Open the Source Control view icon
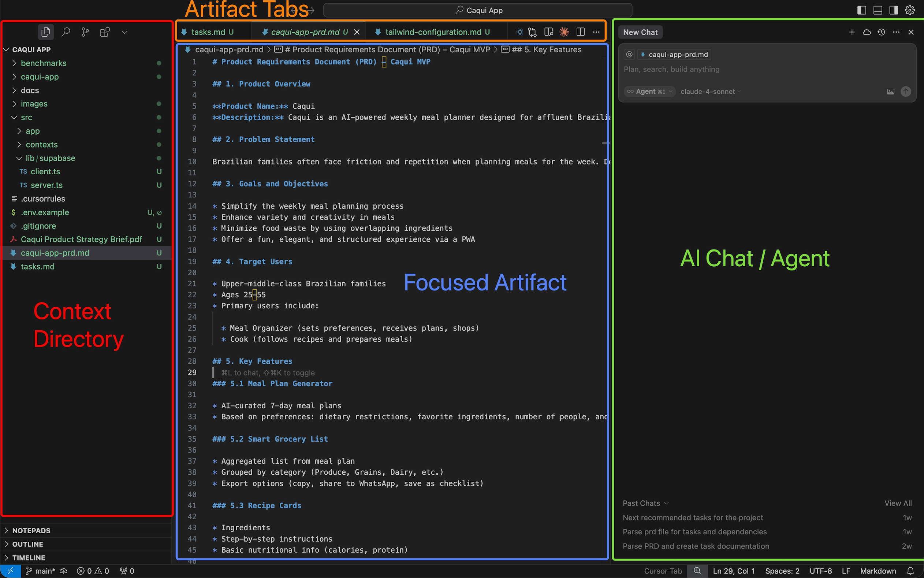The height and width of the screenshot is (578, 924). (x=85, y=32)
